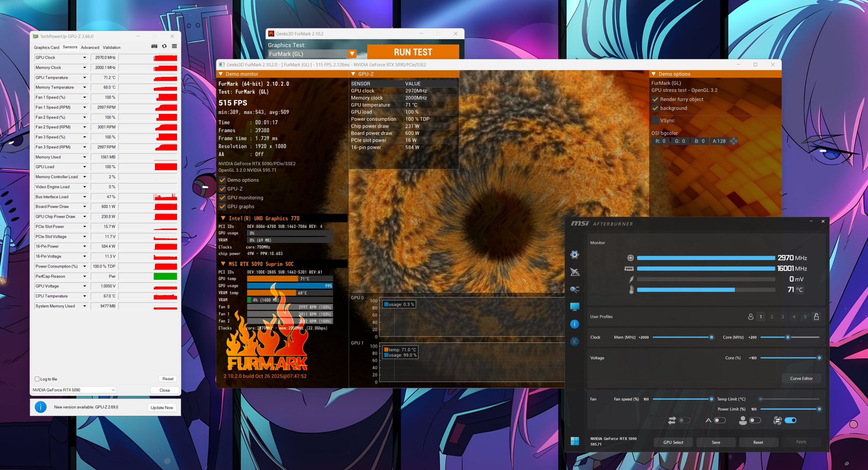Click the GPU-Z refresh icon
Screen dimensions: 868x470
coord(164,46)
